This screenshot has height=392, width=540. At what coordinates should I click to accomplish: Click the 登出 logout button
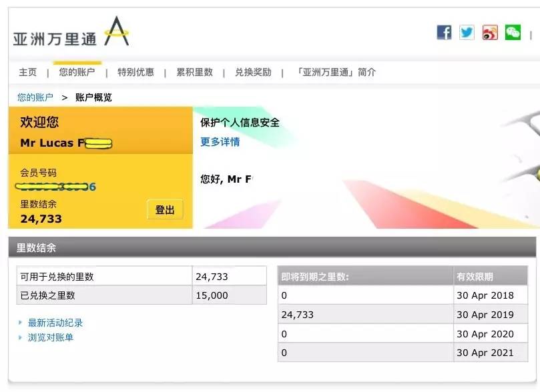click(165, 209)
